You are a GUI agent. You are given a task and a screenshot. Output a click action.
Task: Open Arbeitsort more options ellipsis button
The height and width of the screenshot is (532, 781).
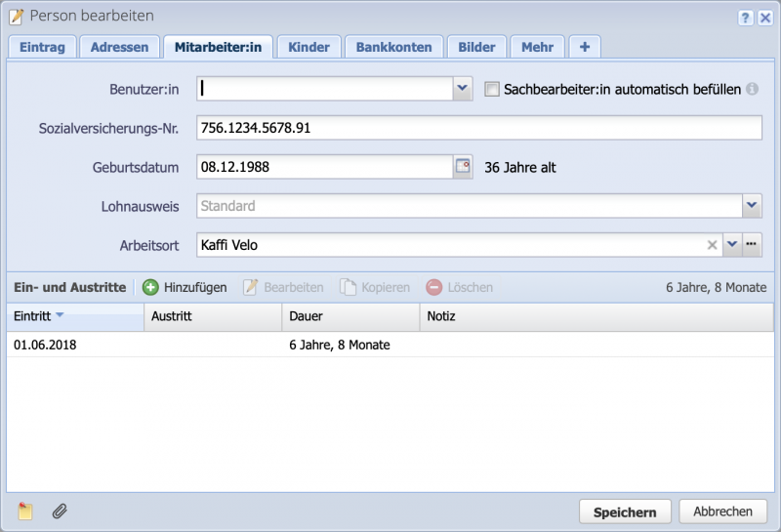point(752,245)
